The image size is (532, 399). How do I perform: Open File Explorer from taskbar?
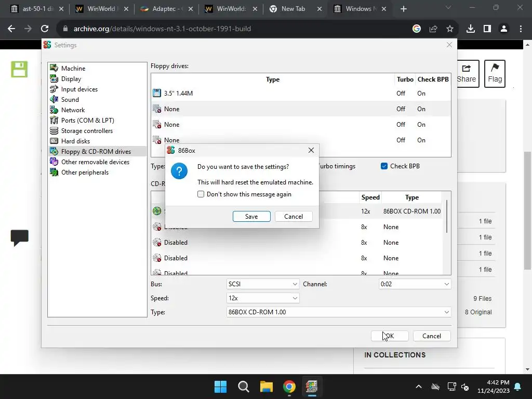[267, 387]
